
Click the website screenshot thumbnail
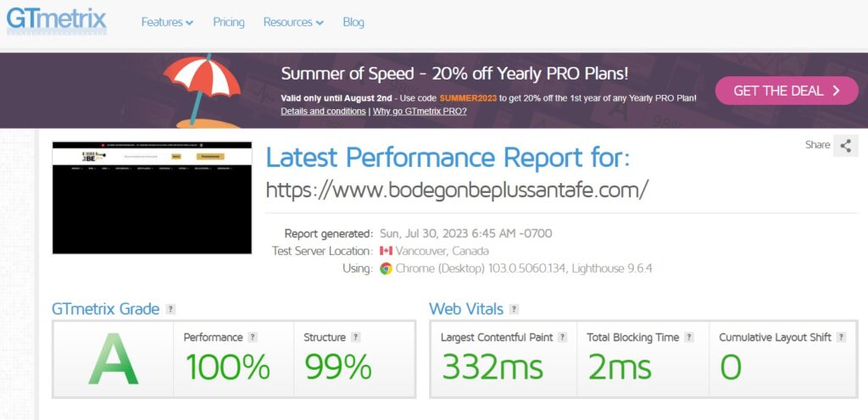[x=153, y=198]
